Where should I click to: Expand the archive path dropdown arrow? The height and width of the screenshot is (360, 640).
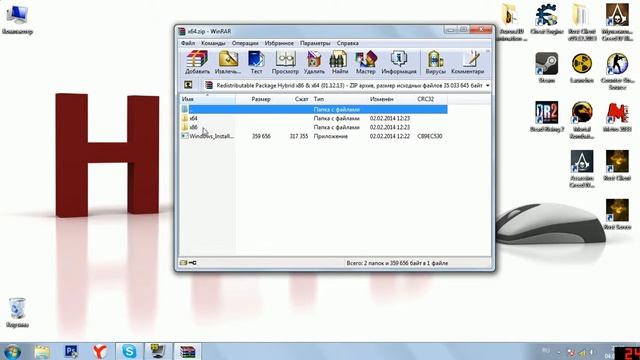point(487,85)
